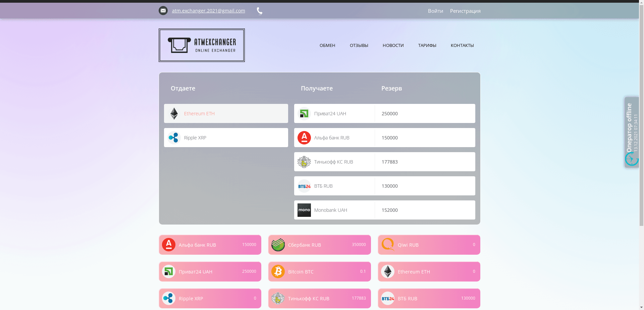Click the phone handset icon

tap(260, 11)
